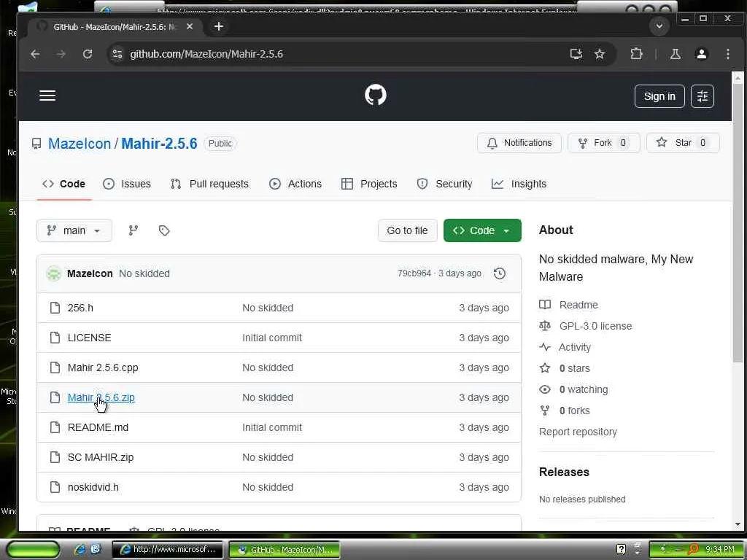This screenshot has height=560, width=747.
Task: View branches via the branch icon
Action: point(133,230)
